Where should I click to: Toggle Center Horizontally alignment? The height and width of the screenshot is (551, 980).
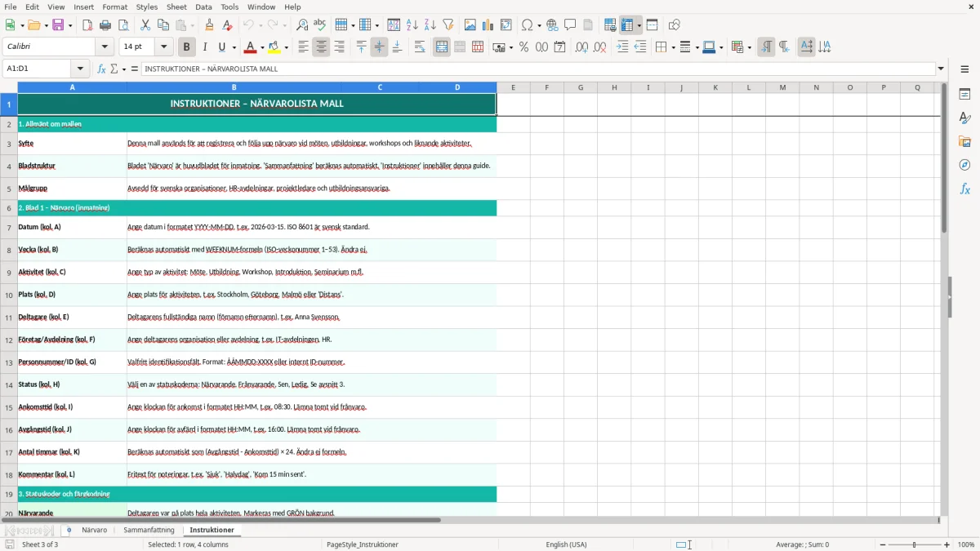click(x=321, y=47)
